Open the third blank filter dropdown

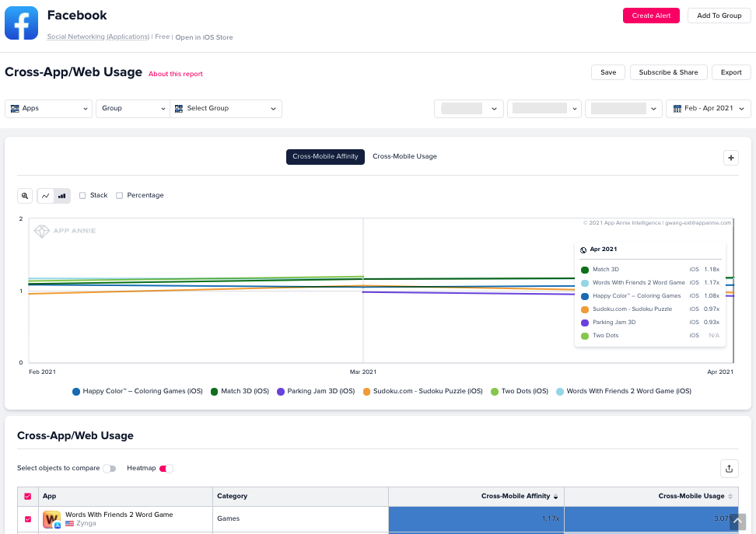click(623, 109)
